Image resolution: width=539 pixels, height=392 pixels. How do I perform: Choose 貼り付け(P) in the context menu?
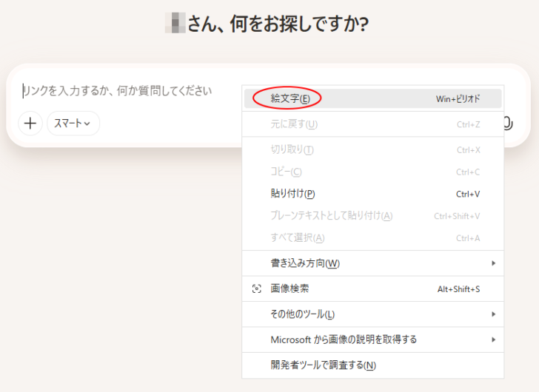[292, 194]
